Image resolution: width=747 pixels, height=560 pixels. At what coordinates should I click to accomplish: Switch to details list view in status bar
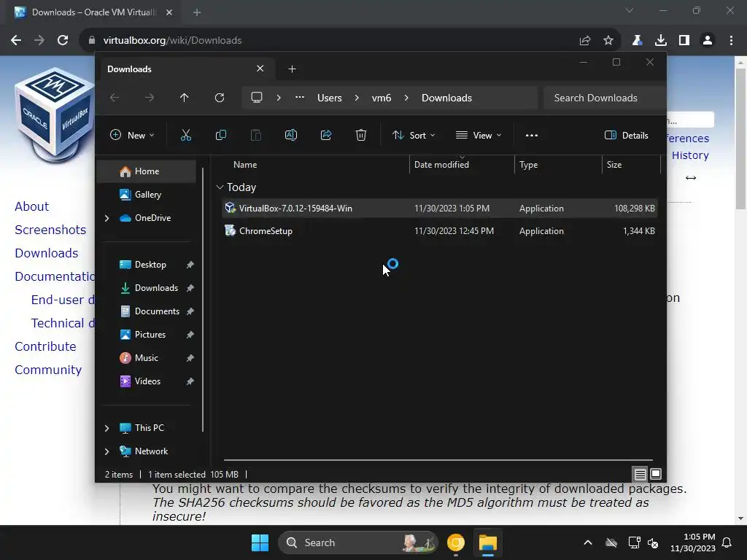tap(640, 474)
